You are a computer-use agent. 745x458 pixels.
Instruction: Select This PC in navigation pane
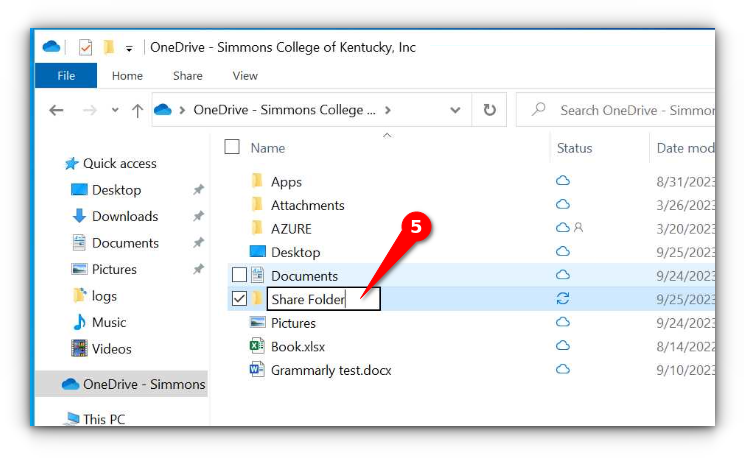click(x=104, y=419)
